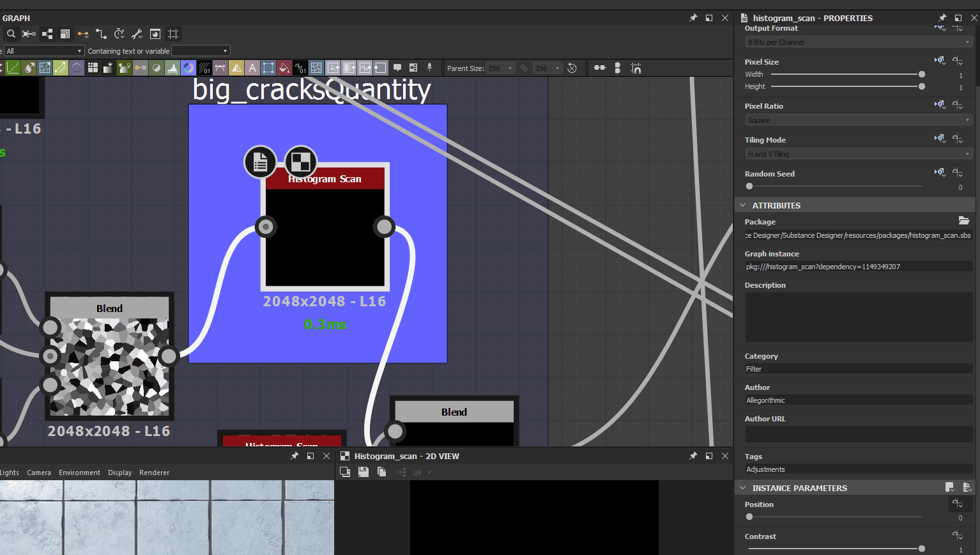
Task: Align nodes vertically using the align icon
Action: pos(617,68)
